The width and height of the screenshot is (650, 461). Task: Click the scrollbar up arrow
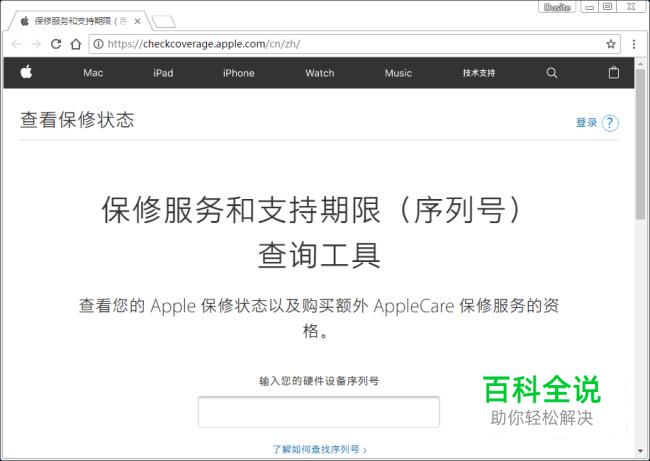(640, 64)
